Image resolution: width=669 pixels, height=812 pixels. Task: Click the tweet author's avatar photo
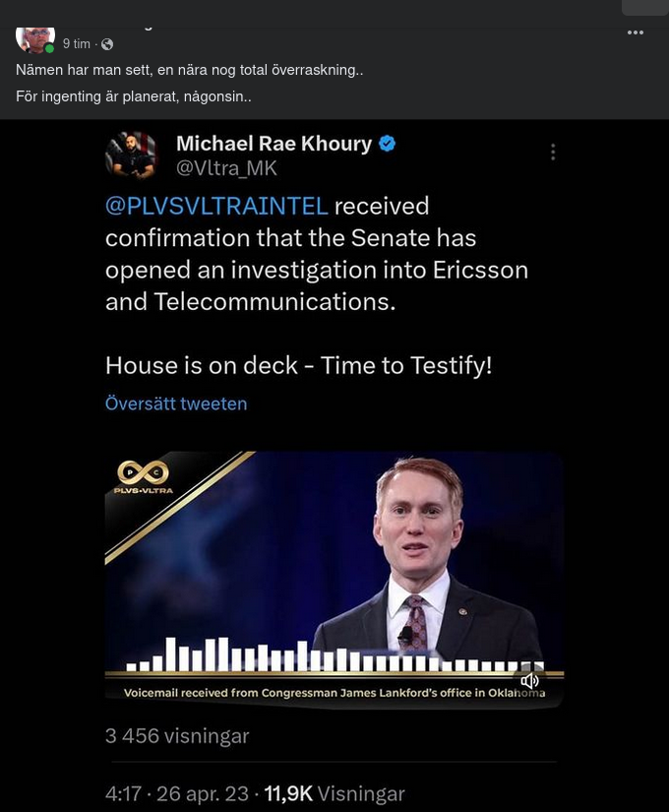pos(132,156)
